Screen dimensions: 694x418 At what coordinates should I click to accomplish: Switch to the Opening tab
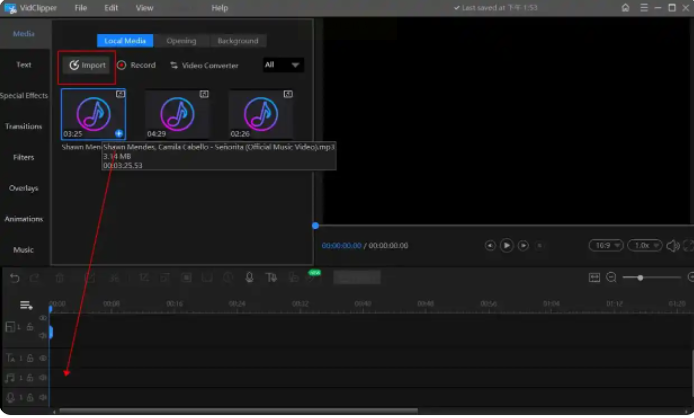coord(181,41)
